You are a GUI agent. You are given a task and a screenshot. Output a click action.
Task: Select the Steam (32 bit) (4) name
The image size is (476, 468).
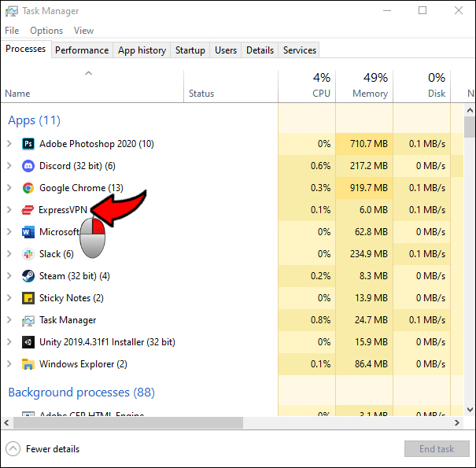[x=75, y=276]
